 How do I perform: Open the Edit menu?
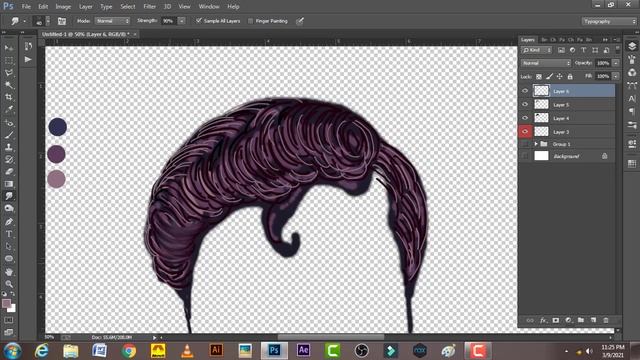[x=43, y=7]
